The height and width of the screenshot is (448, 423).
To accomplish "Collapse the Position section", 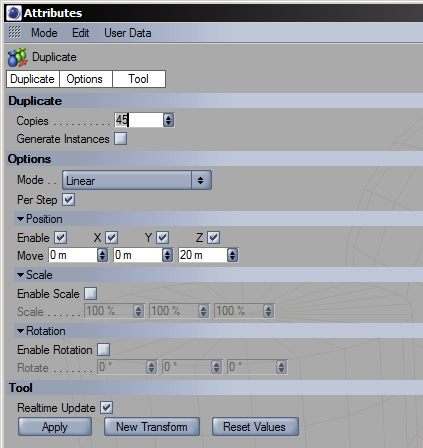I will pyautogui.click(x=20, y=219).
